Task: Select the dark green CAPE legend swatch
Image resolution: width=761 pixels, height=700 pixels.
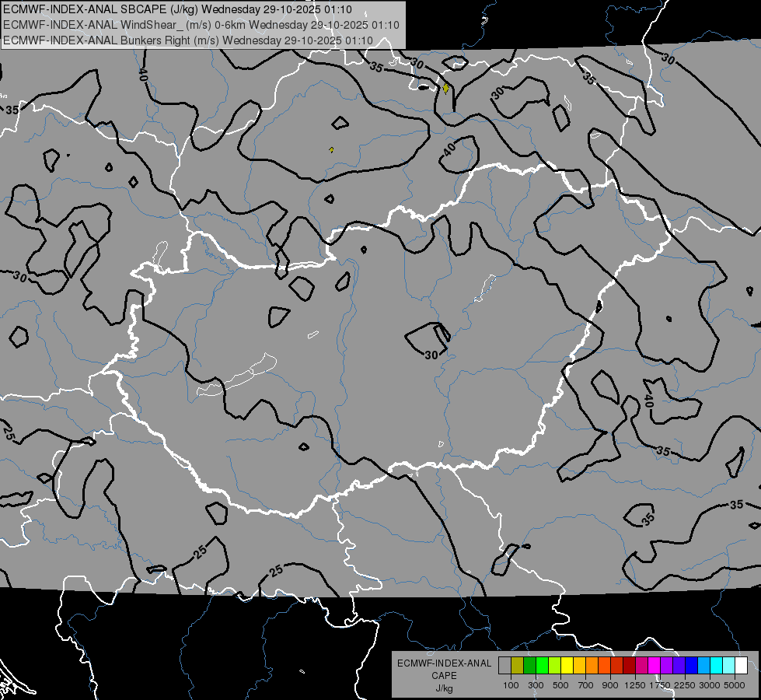Action: (530, 666)
